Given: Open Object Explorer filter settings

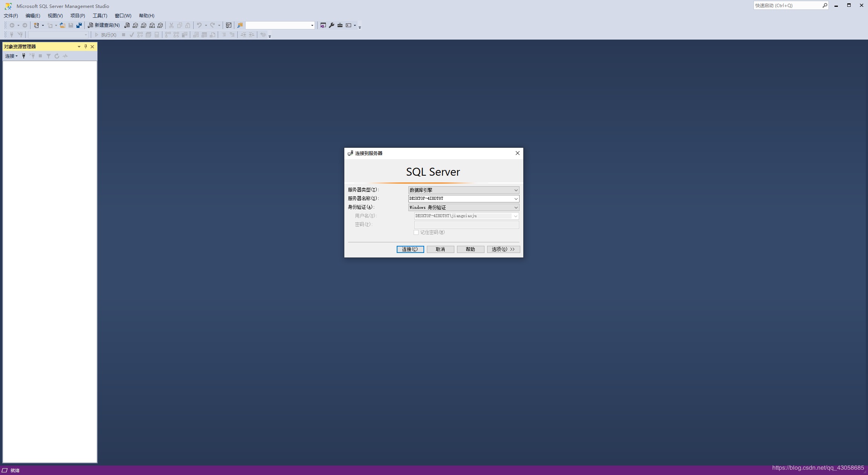Looking at the screenshot, I should click(x=49, y=56).
